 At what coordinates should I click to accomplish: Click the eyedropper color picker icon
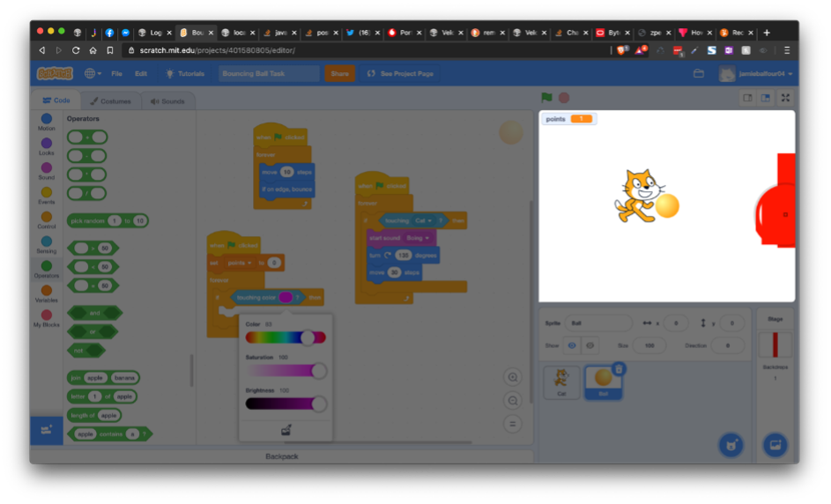coord(286,430)
